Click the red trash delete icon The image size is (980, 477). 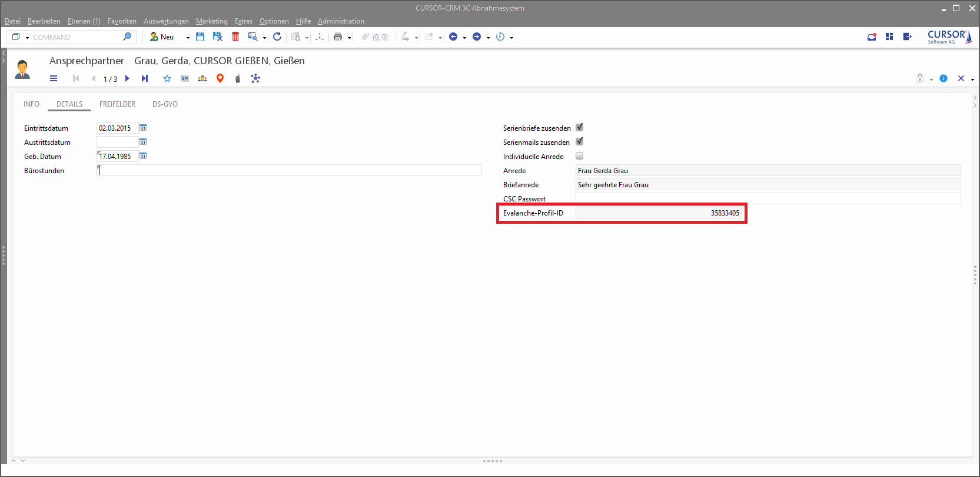[x=235, y=37]
